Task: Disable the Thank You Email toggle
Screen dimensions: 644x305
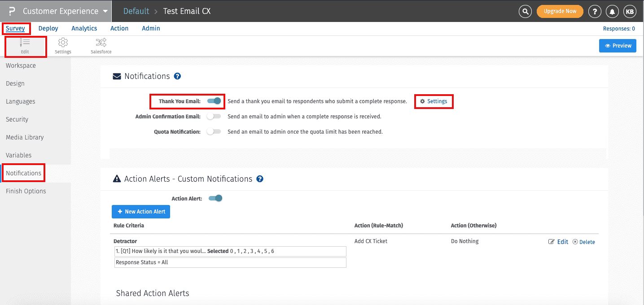Action: pyautogui.click(x=215, y=101)
